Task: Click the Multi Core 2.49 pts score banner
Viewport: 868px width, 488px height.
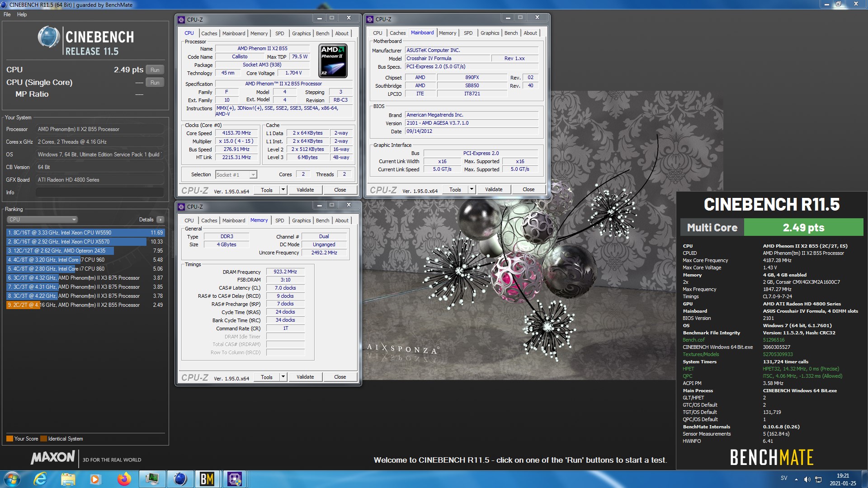Action: point(772,227)
